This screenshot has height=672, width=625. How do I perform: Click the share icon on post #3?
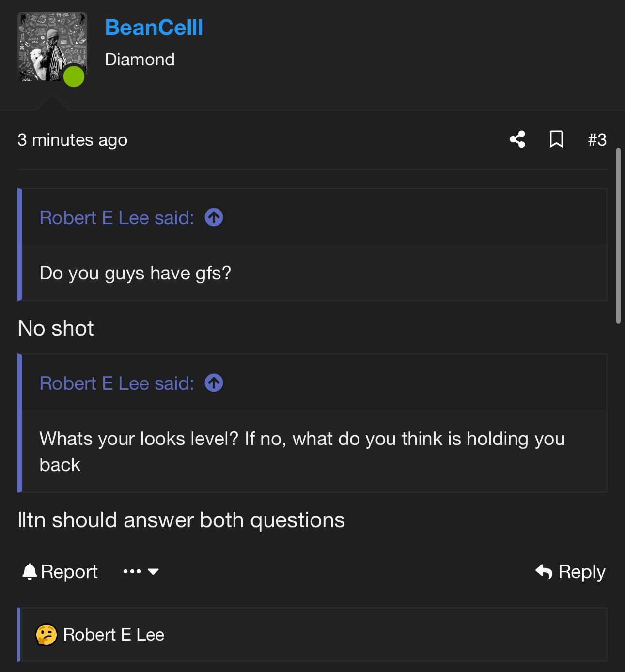(517, 139)
